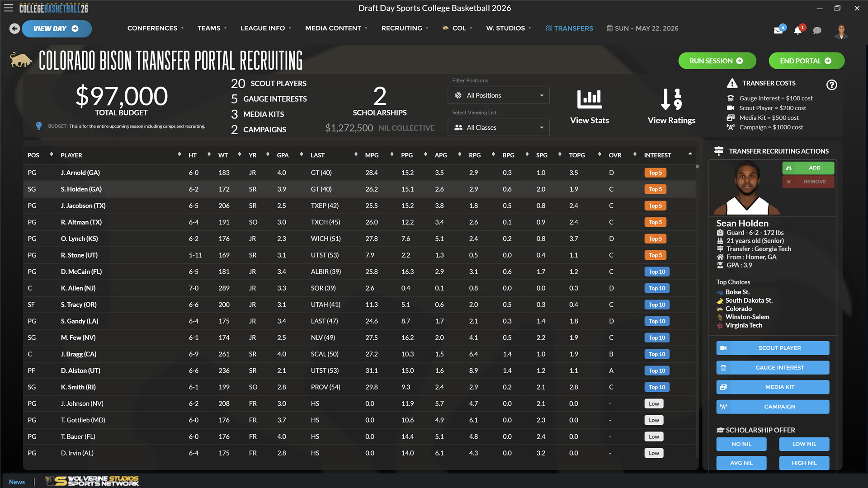Open the chat bubble icon
Image resolution: width=868 pixels, height=488 pixels.
(x=817, y=31)
